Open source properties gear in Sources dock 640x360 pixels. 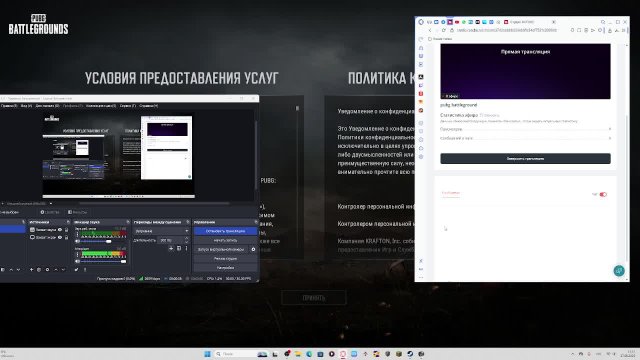tap(47, 270)
